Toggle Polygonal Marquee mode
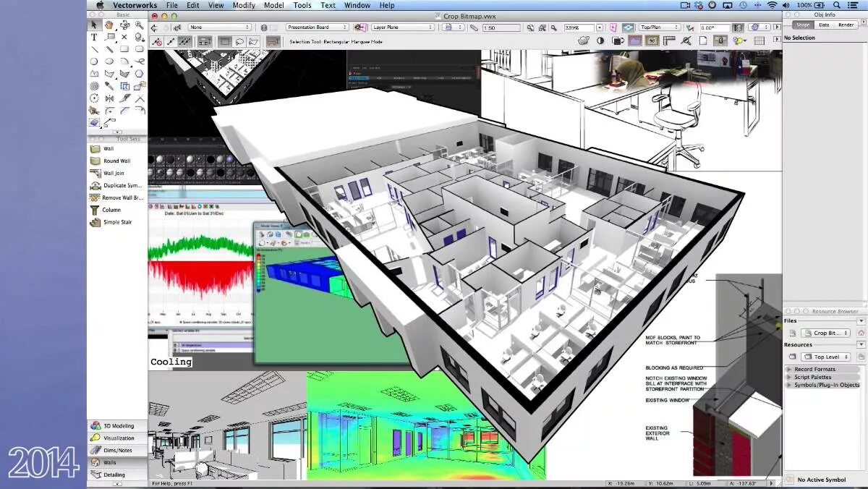Viewport: 868px width, 489px height. (253, 41)
